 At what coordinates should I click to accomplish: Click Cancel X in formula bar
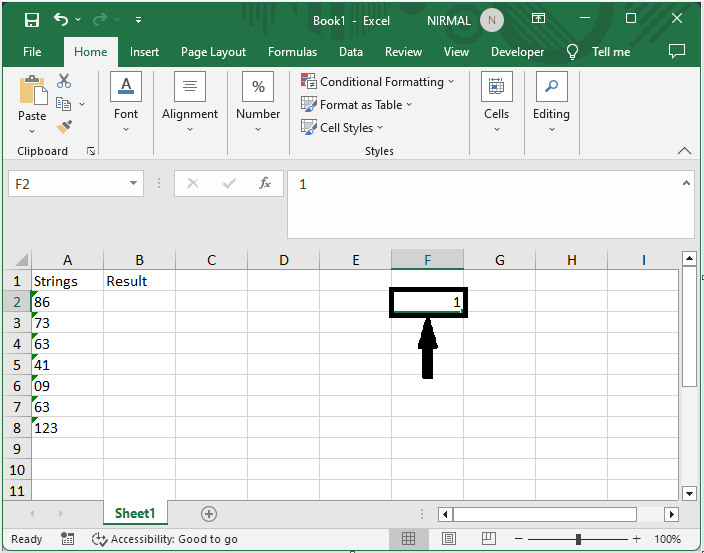tap(193, 183)
